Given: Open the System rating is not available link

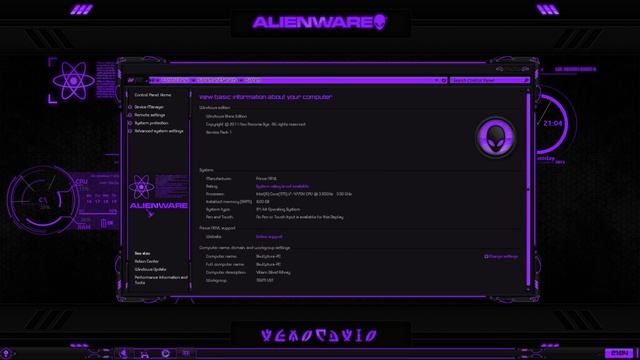Looking at the screenshot, I should click(282, 187).
